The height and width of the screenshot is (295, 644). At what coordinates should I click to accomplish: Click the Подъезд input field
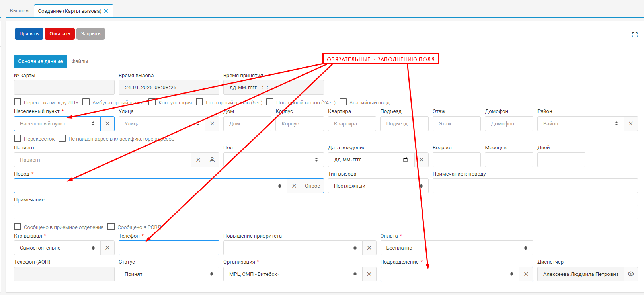click(404, 124)
